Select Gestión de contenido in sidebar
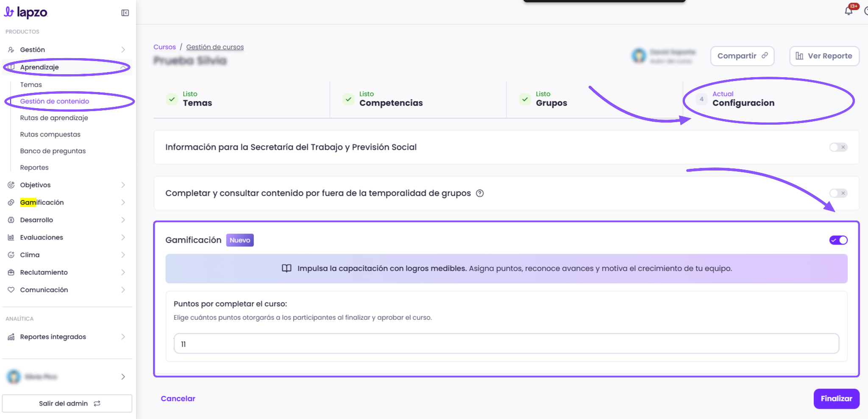This screenshot has width=868, height=419. tap(55, 101)
